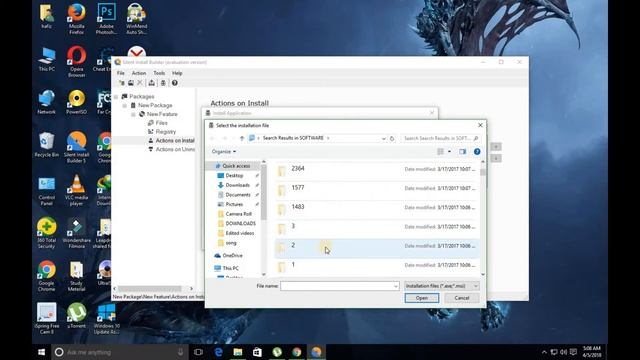Collapse the New Package tree node
Screen dimensions: 640x360
point(124,106)
